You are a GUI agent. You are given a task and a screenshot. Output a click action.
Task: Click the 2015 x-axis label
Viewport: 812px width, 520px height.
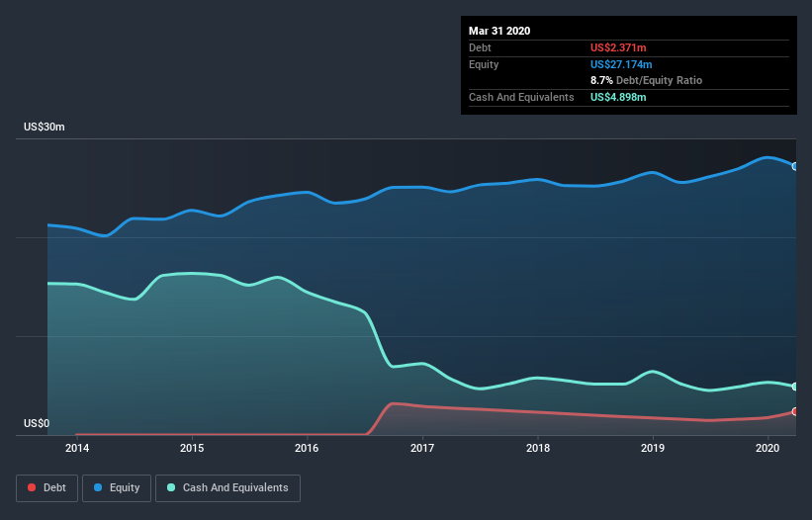192,448
